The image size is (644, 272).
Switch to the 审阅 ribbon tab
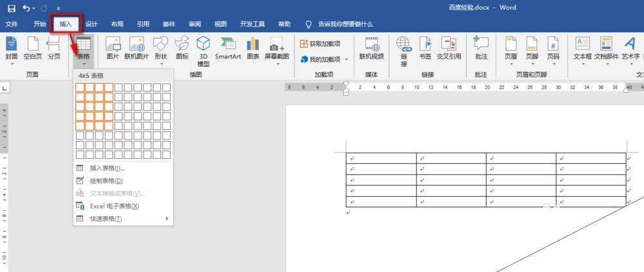click(194, 24)
